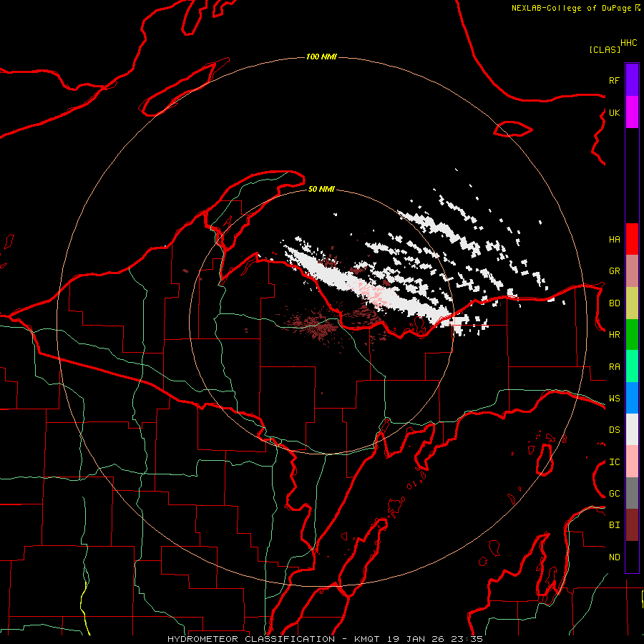644x644 pixels.
Task: Click the IC legend label
Action: [x=614, y=462]
